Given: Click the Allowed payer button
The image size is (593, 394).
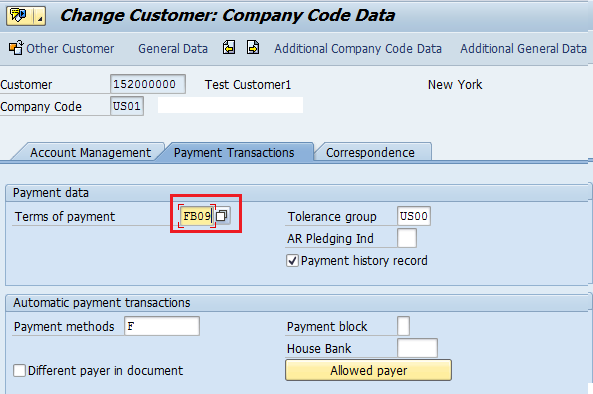Looking at the screenshot, I should 368,370.
